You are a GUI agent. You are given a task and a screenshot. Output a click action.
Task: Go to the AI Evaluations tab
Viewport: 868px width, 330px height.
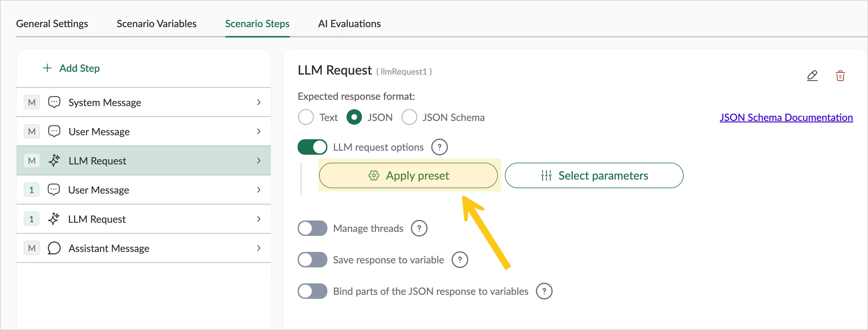pyautogui.click(x=349, y=24)
